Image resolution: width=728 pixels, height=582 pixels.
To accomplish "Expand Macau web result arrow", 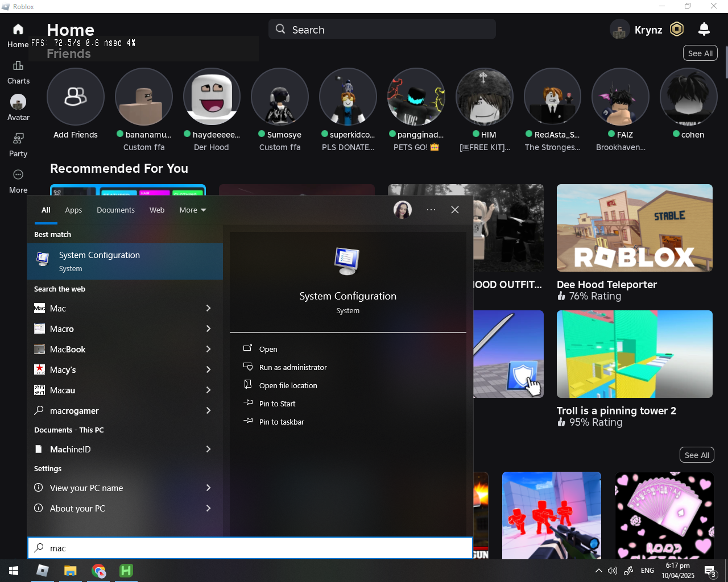I will point(208,390).
